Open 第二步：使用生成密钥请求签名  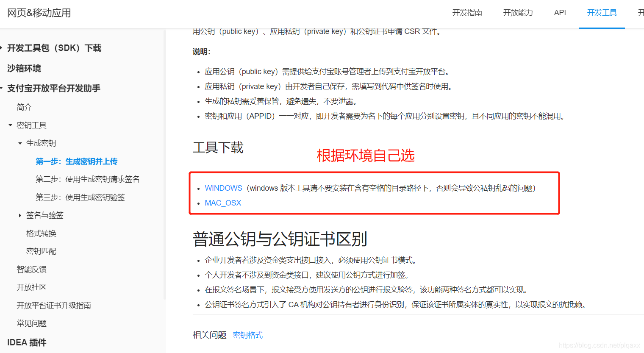(x=88, y=179)
